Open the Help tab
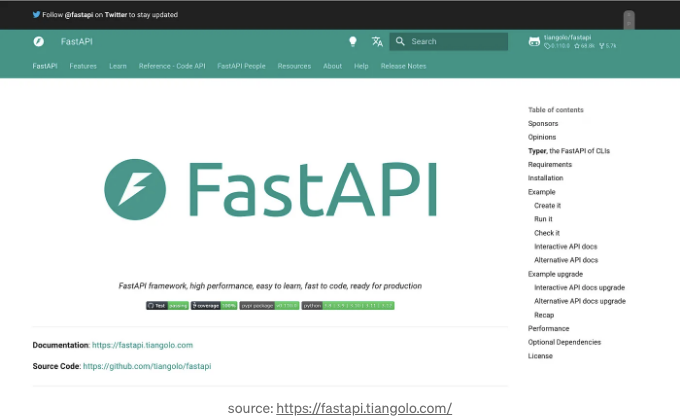The height and width of the screenshot is (418, 680). click(x=361, y=66)
